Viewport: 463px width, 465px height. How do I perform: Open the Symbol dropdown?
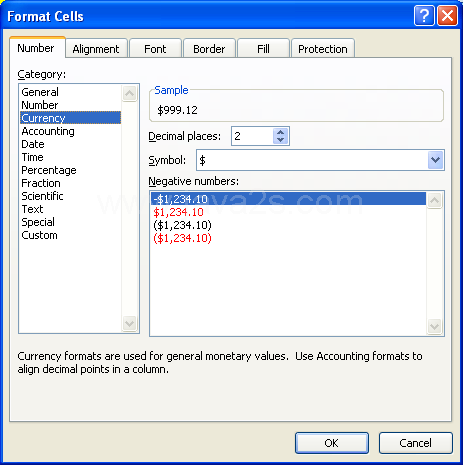[x=435, y=160]
